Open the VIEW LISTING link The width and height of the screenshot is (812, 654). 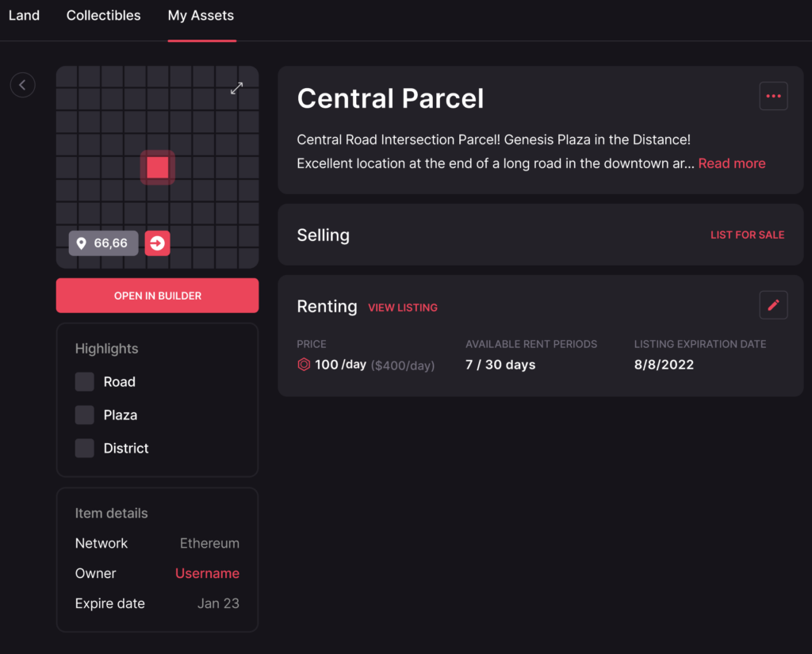[x=403, y=308]
